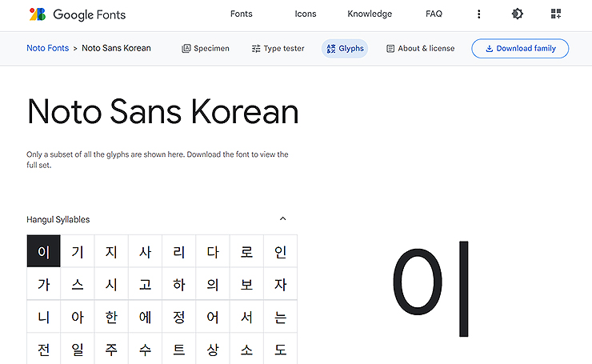Image resolution: width=592 pixels, height=364 pixels.
Task: Select the 고 glyph cell
Action: pyautogui.click(x=145, y=284)
